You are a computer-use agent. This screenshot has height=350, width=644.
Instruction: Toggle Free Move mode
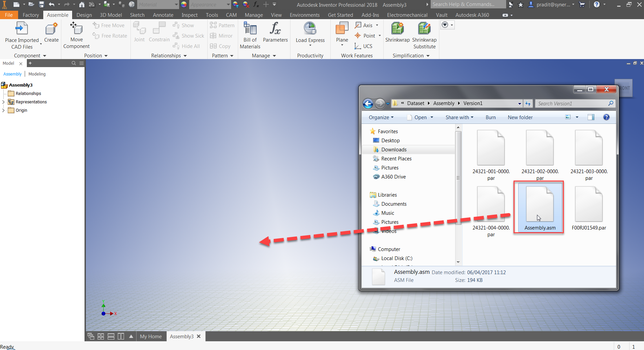pos(109,25)
